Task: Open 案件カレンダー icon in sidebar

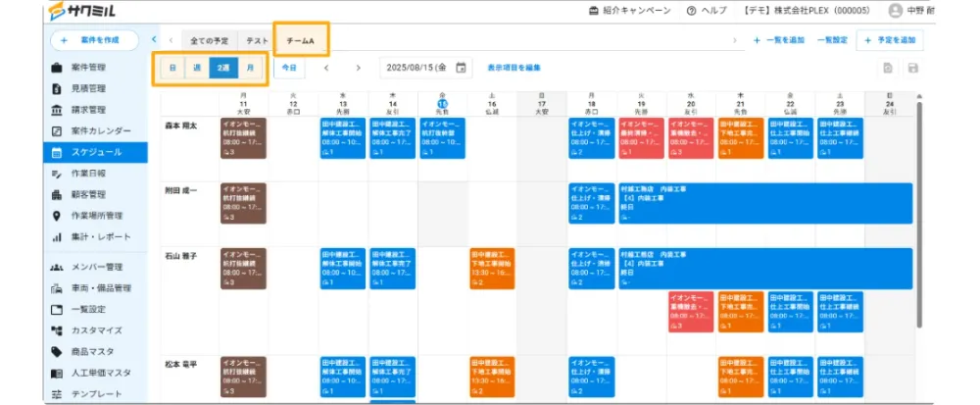Action: click(57, 130)
